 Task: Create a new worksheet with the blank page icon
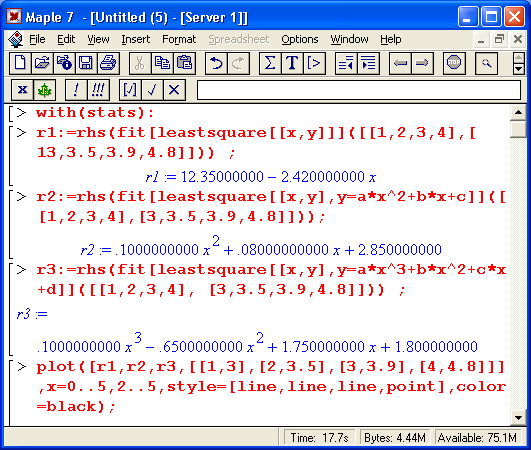pos(20,63)
